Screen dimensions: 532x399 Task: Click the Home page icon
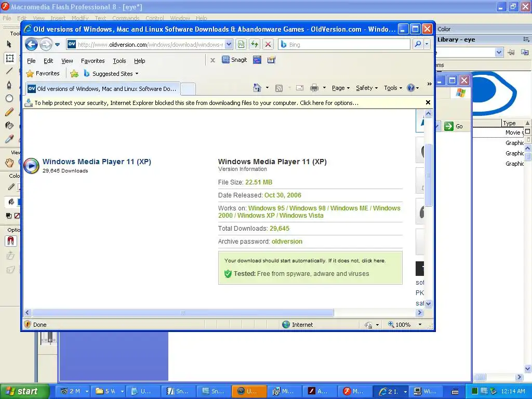click(257, 88)
